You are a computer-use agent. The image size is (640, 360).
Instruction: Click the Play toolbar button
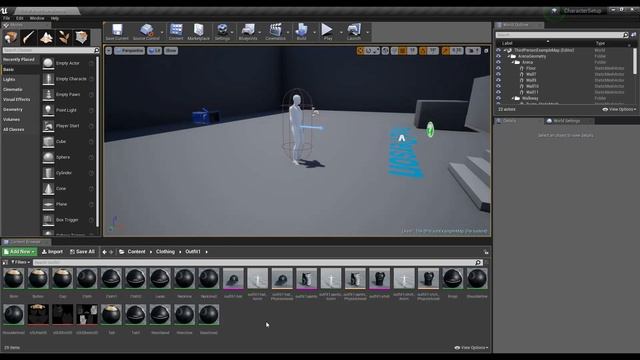pyautogui.click(x=327, y=31)
